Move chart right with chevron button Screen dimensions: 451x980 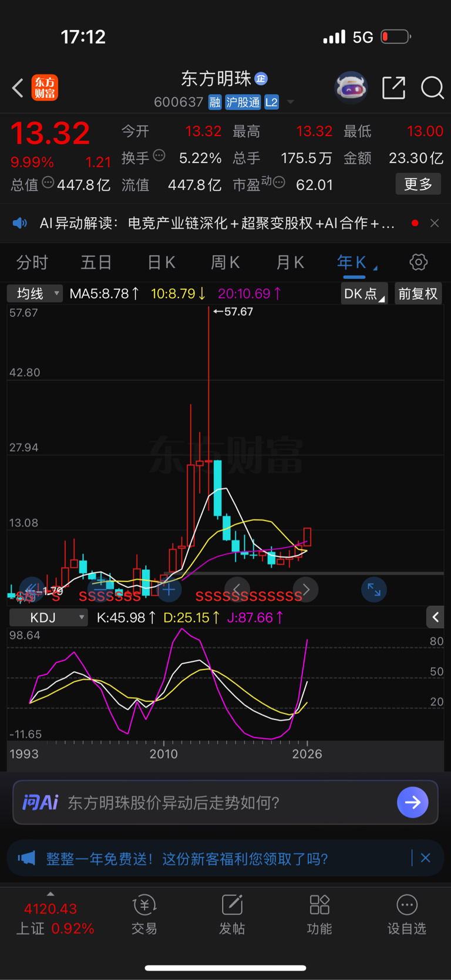[306, 589]
